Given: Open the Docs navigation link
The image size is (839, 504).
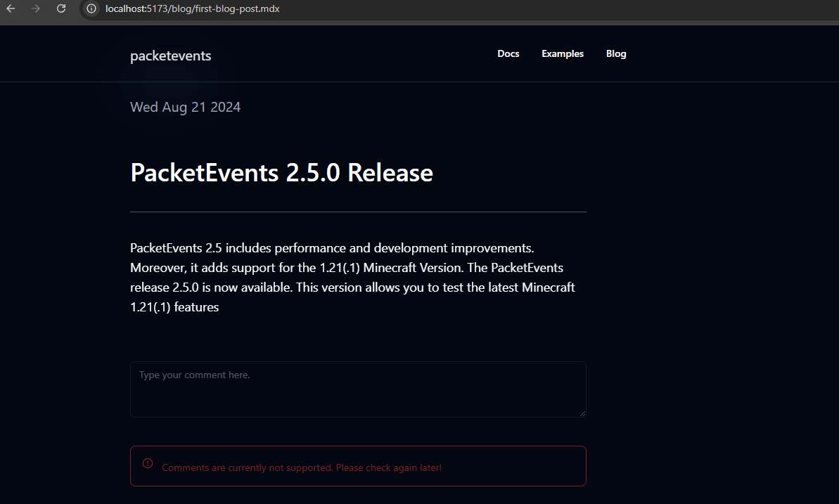Looking at the screenshot, I should click(508, 53).
